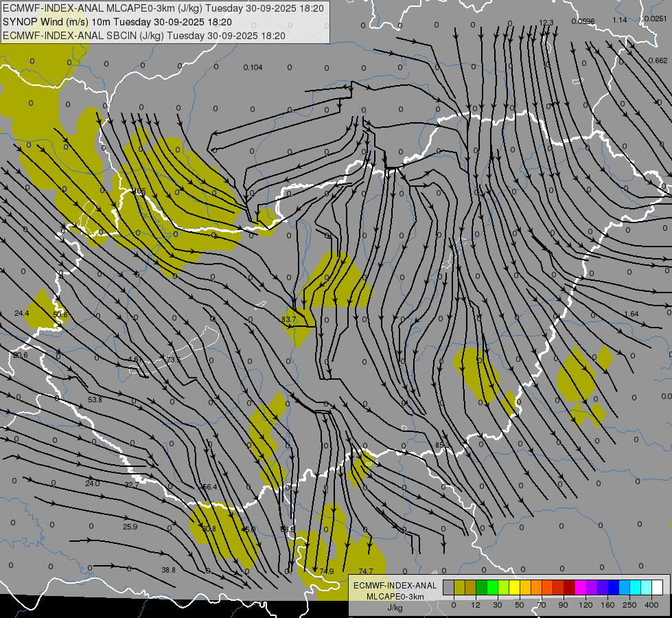The width and height of the screenshot is (672, 618).
Task: Click the map value 0.662
Action: (x=658, y=60)
